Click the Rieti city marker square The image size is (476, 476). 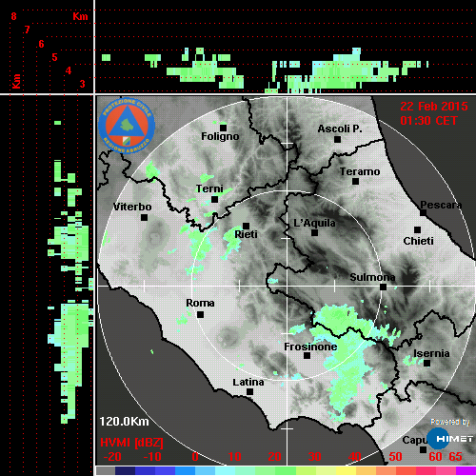[246, 226]
